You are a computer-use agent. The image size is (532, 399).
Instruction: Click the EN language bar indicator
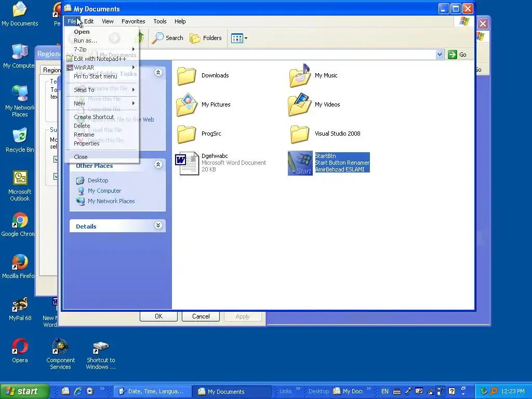coord(385,391)
